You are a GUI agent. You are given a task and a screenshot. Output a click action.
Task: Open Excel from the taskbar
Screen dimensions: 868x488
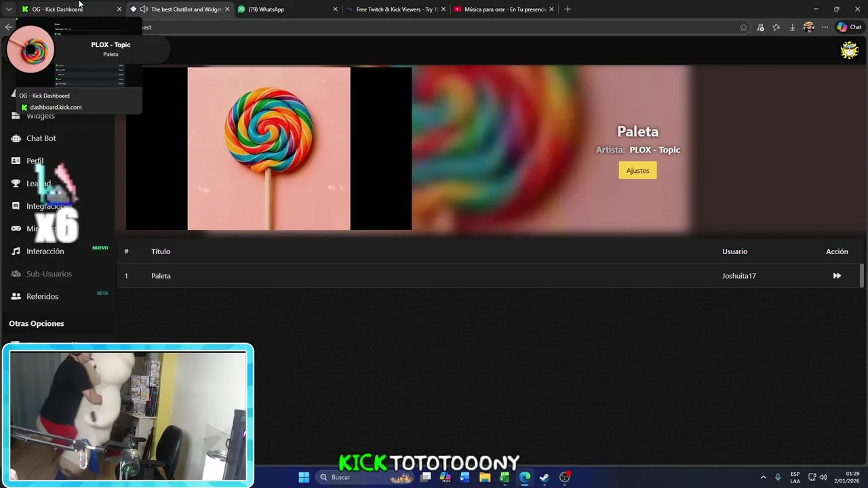pyautogui.click(x=505, y=477)
